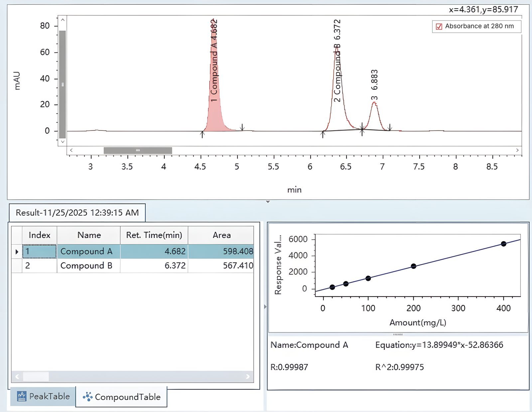Screen dimensions: 532x412
Task: Click the peak 3 label at 6.883
Action: point(374,85)
